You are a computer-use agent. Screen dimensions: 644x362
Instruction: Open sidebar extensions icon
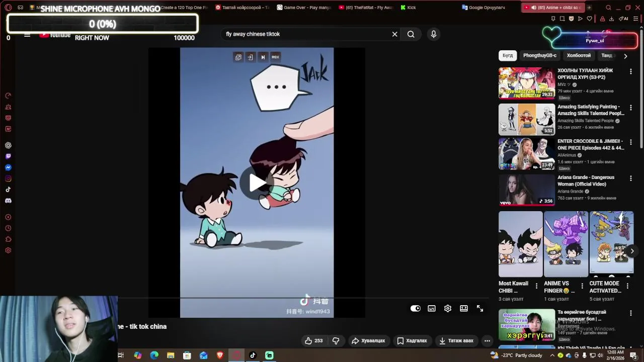tap(8, 239)
